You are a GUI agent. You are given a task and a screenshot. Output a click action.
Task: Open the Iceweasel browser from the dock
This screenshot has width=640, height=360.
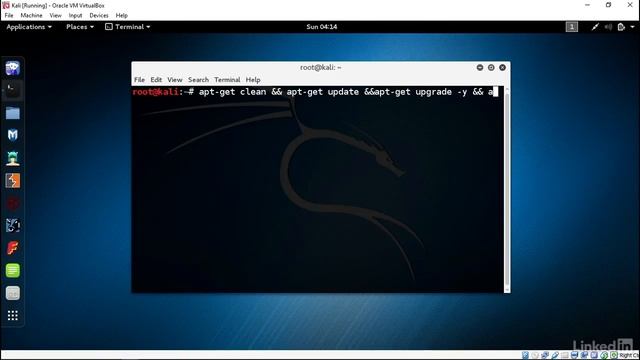point(13,68)
